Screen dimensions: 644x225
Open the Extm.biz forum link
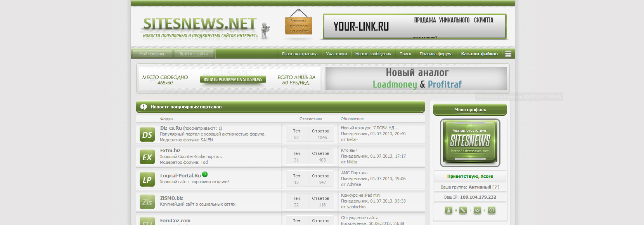coord(170,150)
